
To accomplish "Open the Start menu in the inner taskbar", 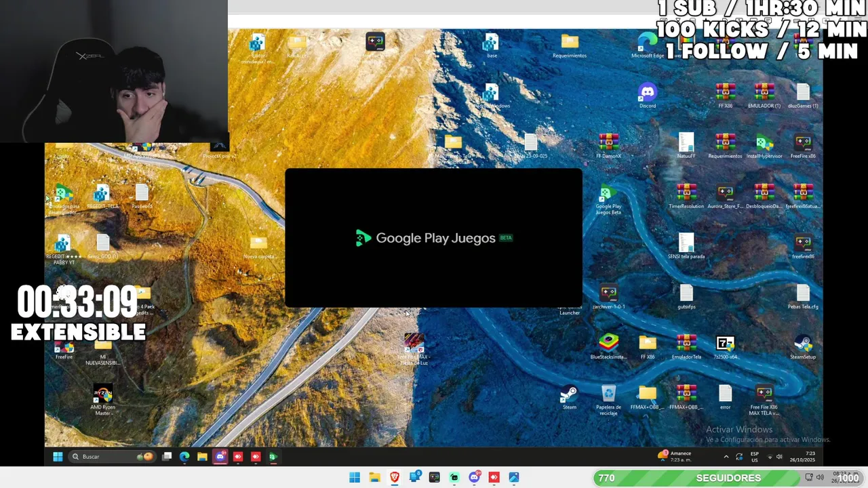I will coord(58,456).
